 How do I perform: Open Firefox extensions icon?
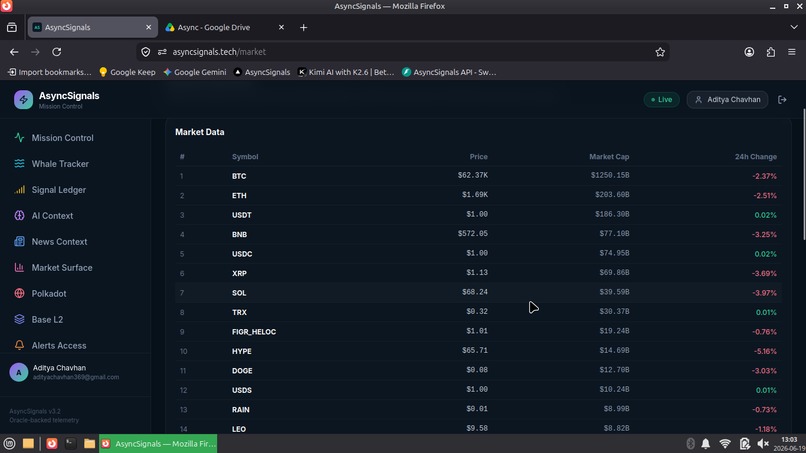pyautogui.click(x=771, y=52)
